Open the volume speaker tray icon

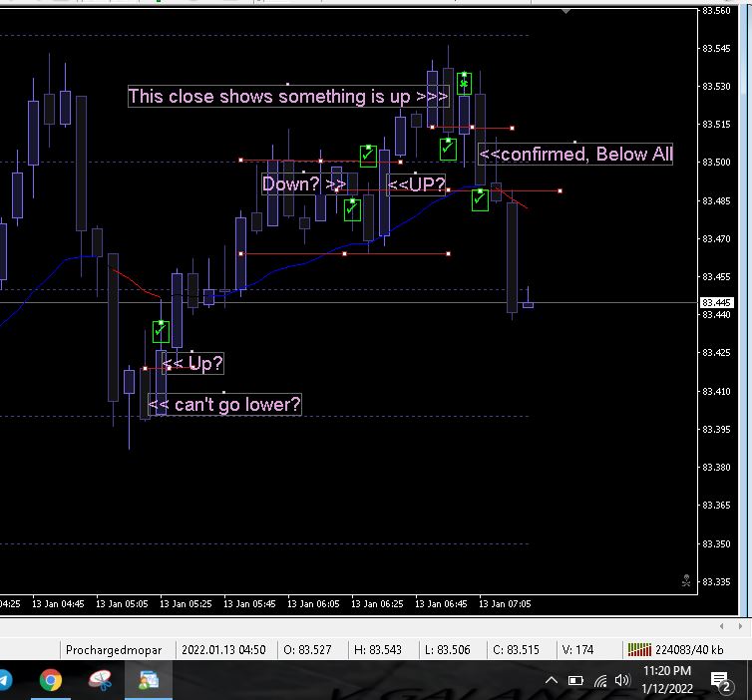[622, 680]
